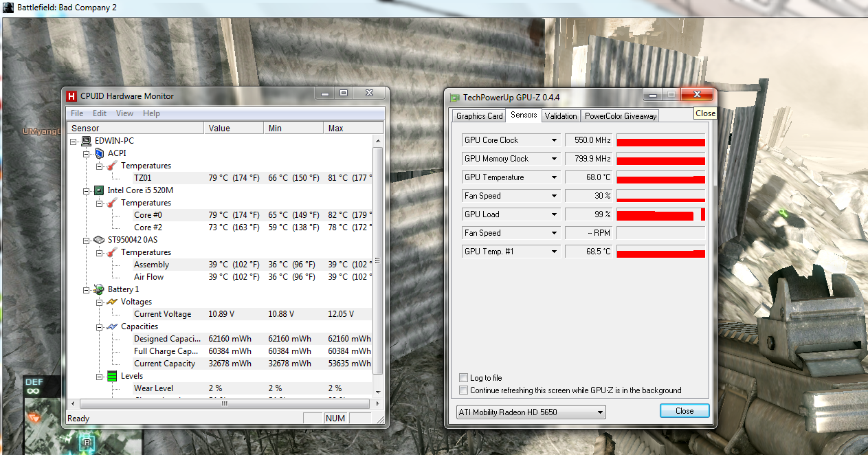Enable the Log to file checkbox

click(463, 378)
